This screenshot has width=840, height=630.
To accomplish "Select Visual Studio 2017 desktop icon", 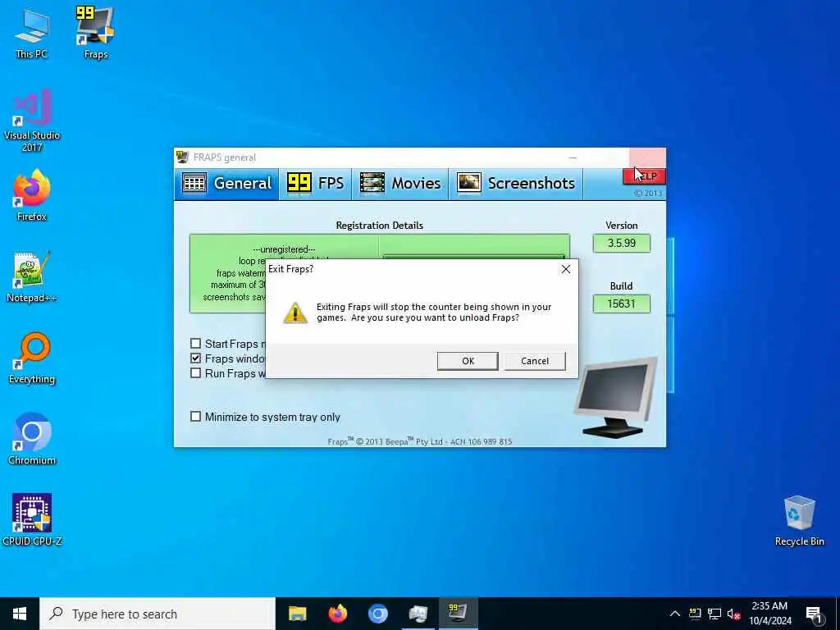I will (x=32, y=121).
